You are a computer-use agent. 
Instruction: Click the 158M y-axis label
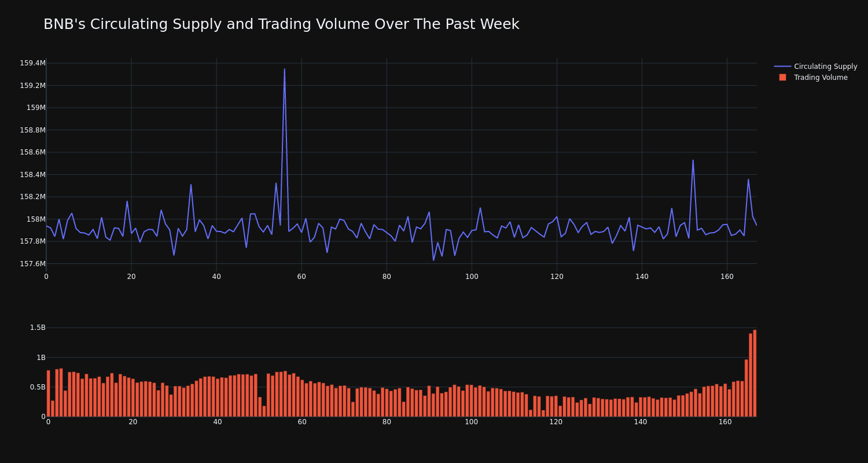pos(36,219)
